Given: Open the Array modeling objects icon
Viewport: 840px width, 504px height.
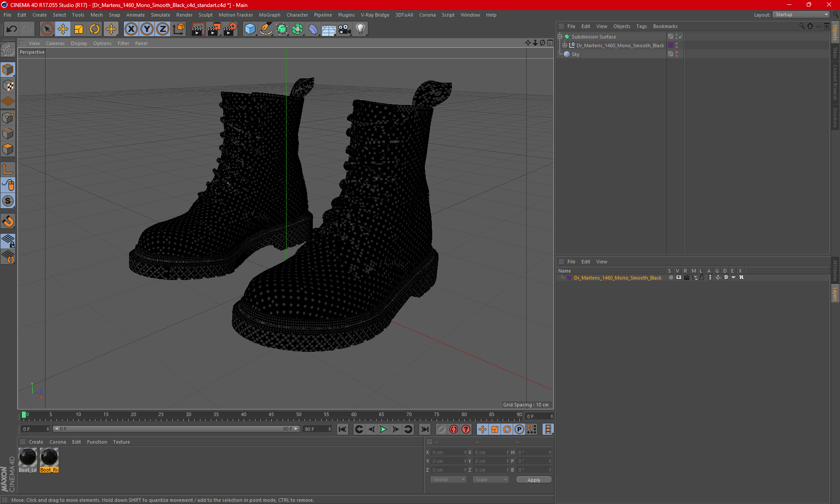Looking at the screenshot, I should coord(297,29).
